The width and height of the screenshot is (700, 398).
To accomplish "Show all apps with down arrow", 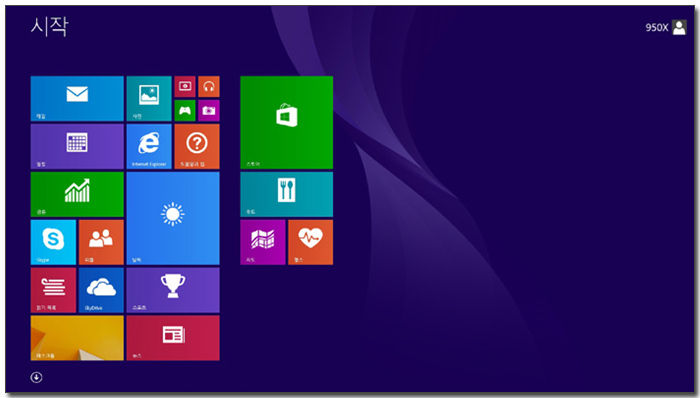I will pos(36,377).
